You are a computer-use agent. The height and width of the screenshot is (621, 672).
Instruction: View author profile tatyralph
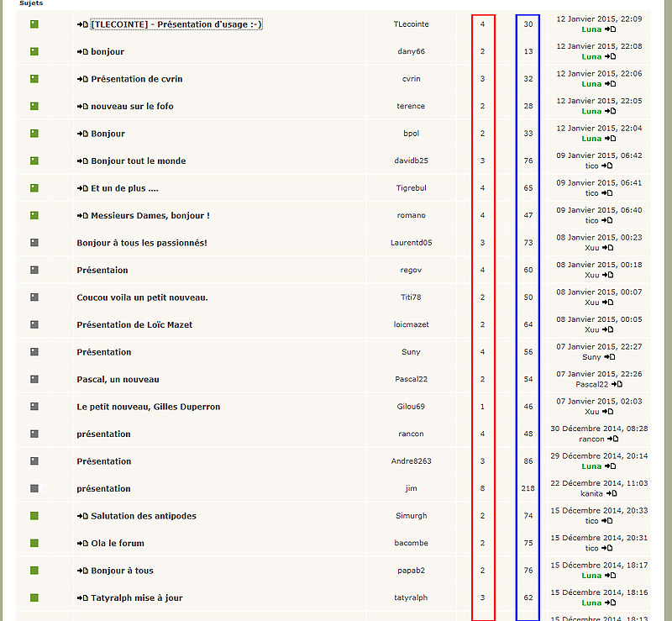(x=411, y=597)
